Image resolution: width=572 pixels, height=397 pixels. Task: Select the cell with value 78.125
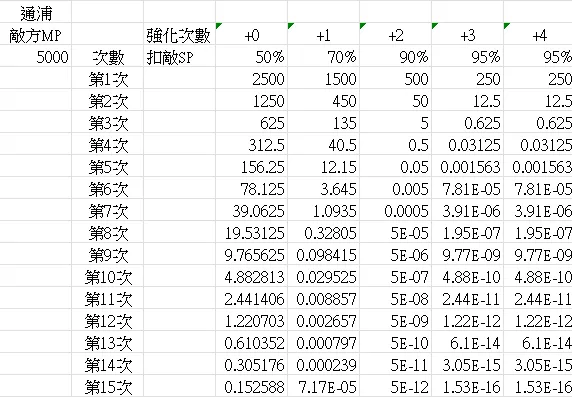click(x=251, y=188)
